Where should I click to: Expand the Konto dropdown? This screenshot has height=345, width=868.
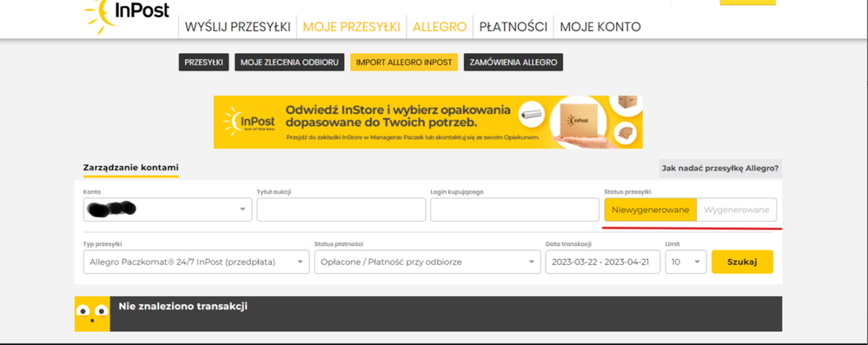coord(168,210)
